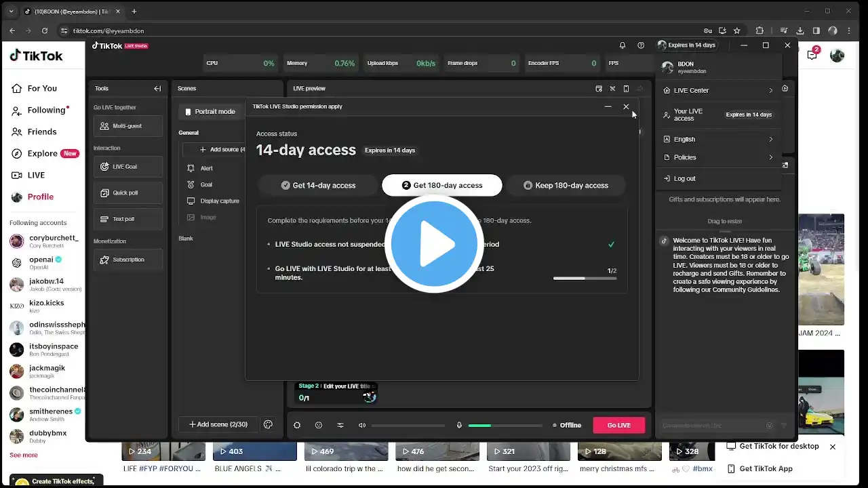The width and height of the screenshot is (868, 488).
Task: Switch to Get 180-day access tab
Action: (x=442, y=185)
